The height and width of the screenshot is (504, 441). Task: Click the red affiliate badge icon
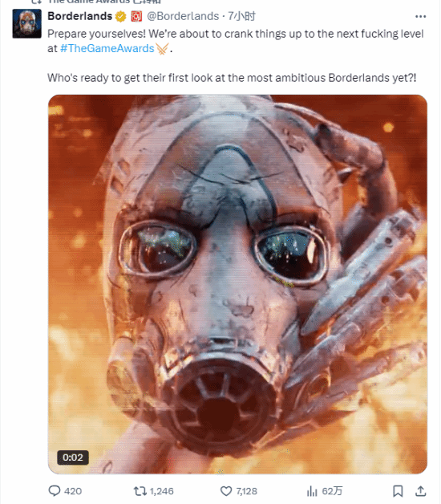tap(136, 16)
